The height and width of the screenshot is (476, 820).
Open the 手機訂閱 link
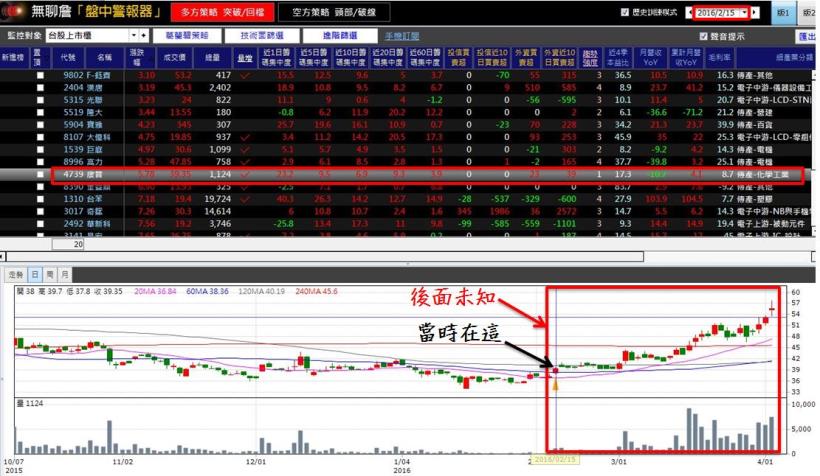(x=402, y=36)
